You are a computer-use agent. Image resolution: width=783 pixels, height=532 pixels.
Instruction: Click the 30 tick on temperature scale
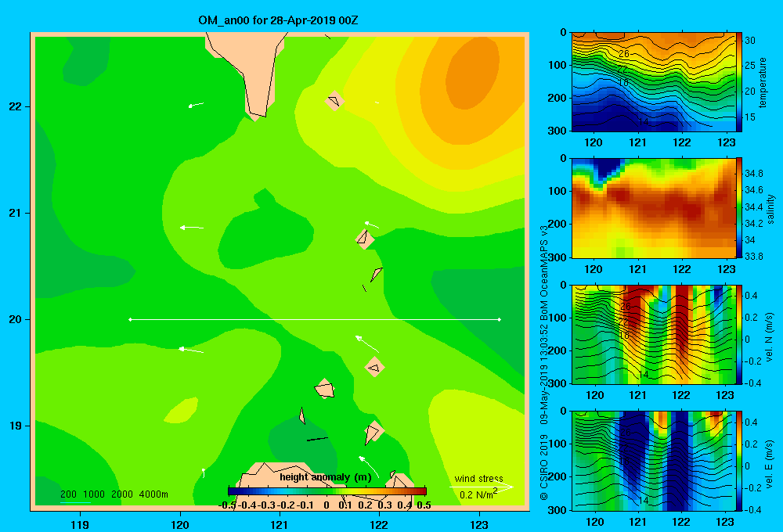(x=750, y=41)
